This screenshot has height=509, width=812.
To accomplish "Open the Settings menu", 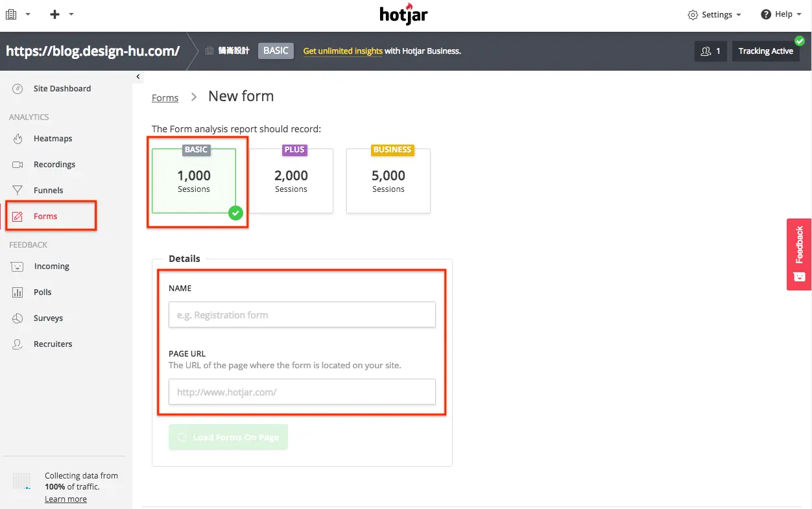I will pos(715,14).
